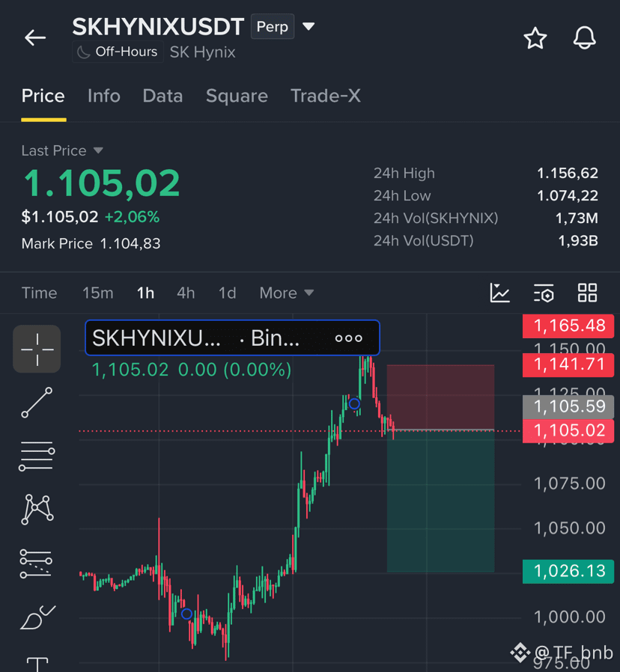Select the trend line drawing tool

[x=37, y=403]
